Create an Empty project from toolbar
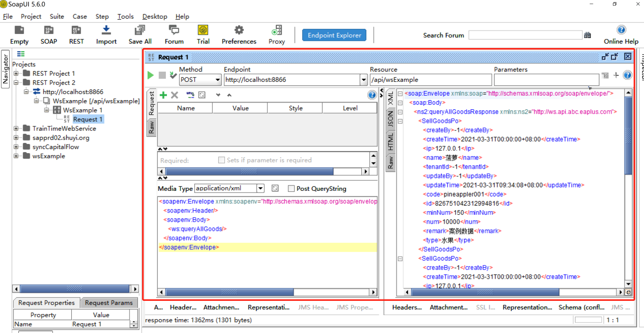The image size is (644, 333). 19,35
